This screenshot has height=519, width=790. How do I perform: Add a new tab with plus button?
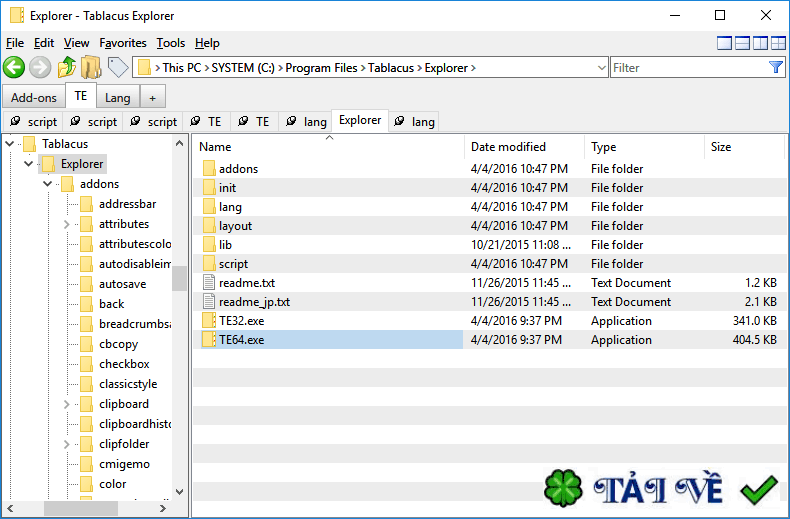[152, 97]
